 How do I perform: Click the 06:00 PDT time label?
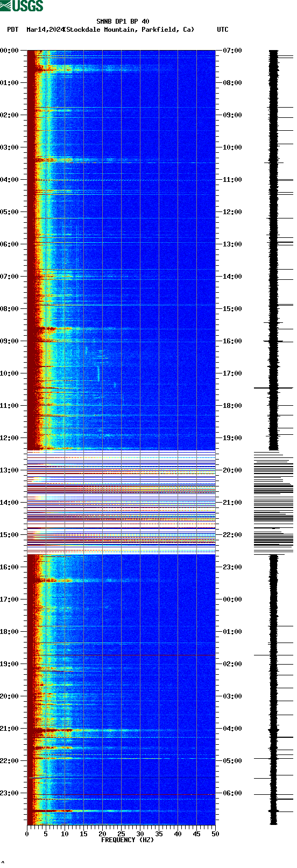point(10,244)
